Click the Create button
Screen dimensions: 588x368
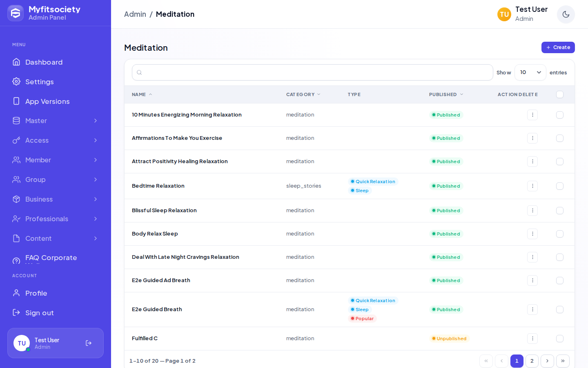(558, 47)
